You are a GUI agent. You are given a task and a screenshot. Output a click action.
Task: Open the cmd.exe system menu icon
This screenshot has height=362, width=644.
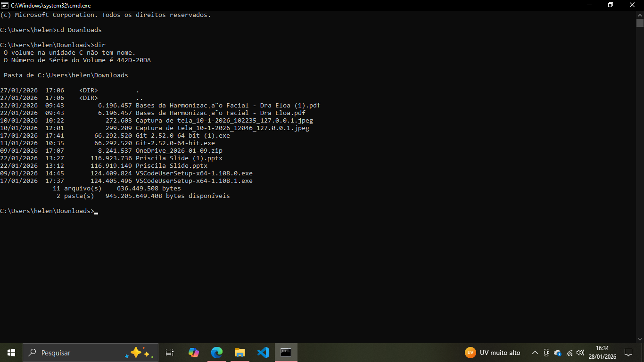click(x=4, y=5)
